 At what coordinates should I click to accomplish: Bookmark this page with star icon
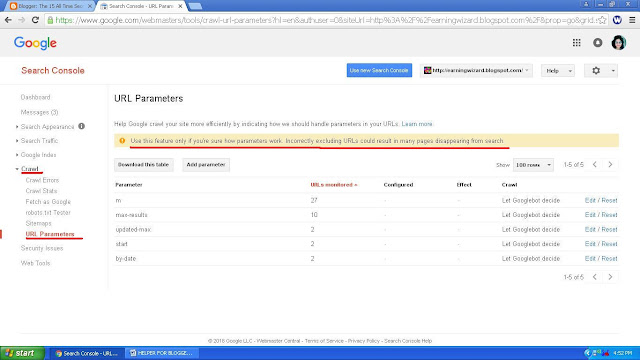point(602,20)
